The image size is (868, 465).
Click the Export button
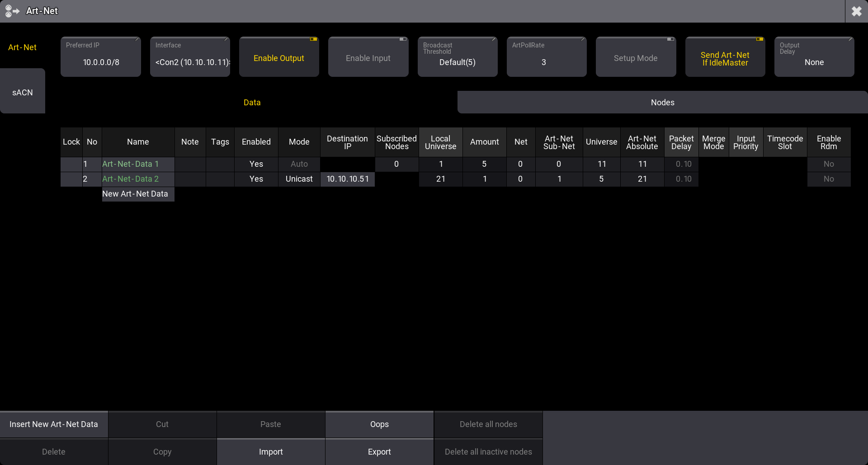379,452
